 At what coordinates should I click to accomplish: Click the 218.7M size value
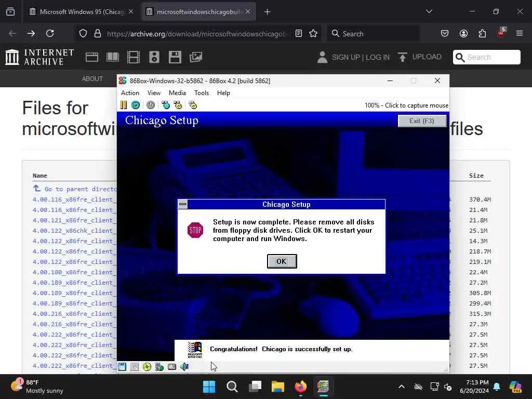tap(480, 251)
